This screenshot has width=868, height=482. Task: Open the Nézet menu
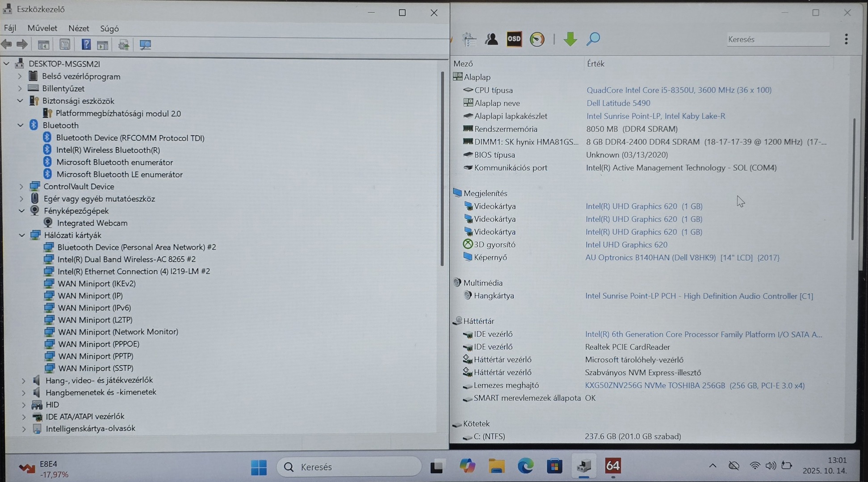tap(79, 28)
